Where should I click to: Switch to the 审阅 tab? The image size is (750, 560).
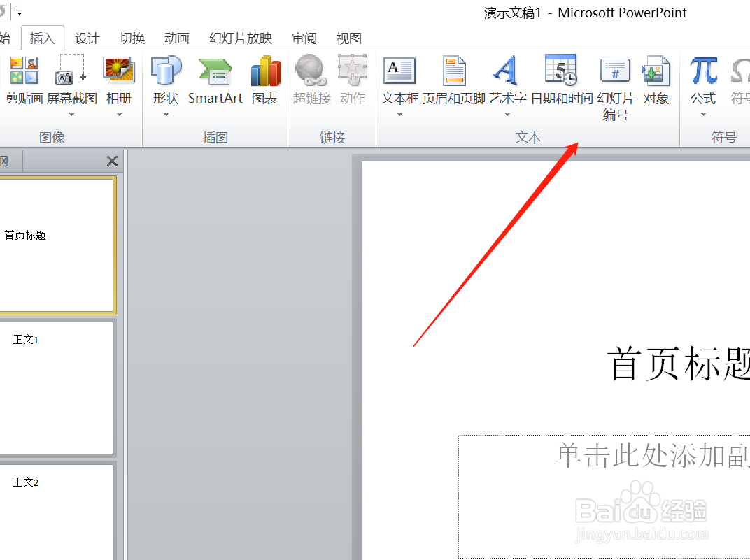tap(304, 38)
